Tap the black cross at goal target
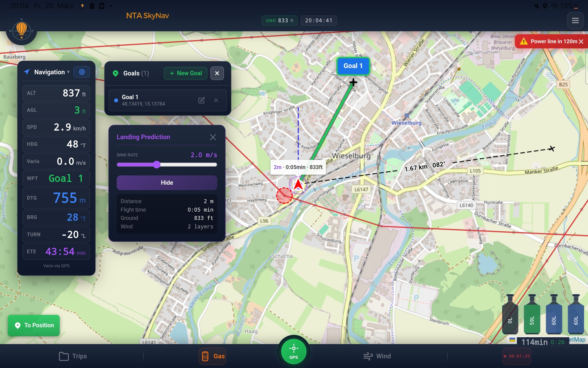 coord(353,82)
